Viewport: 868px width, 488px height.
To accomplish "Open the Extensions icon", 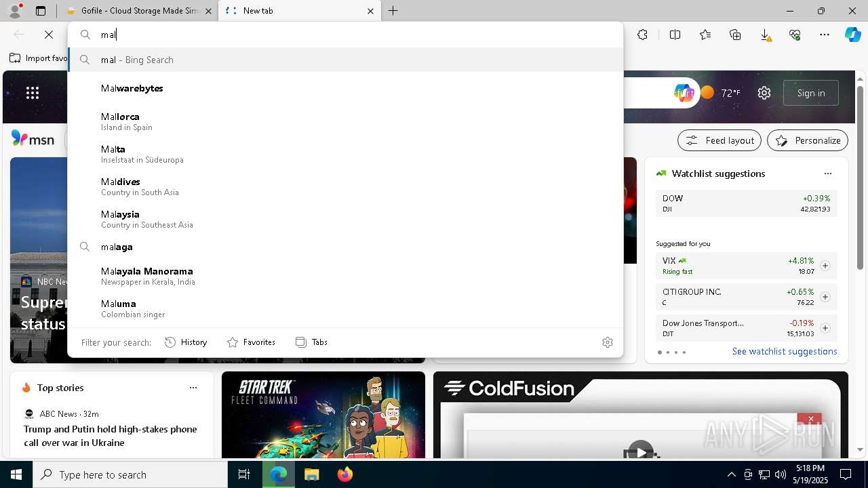I will 642,35.
